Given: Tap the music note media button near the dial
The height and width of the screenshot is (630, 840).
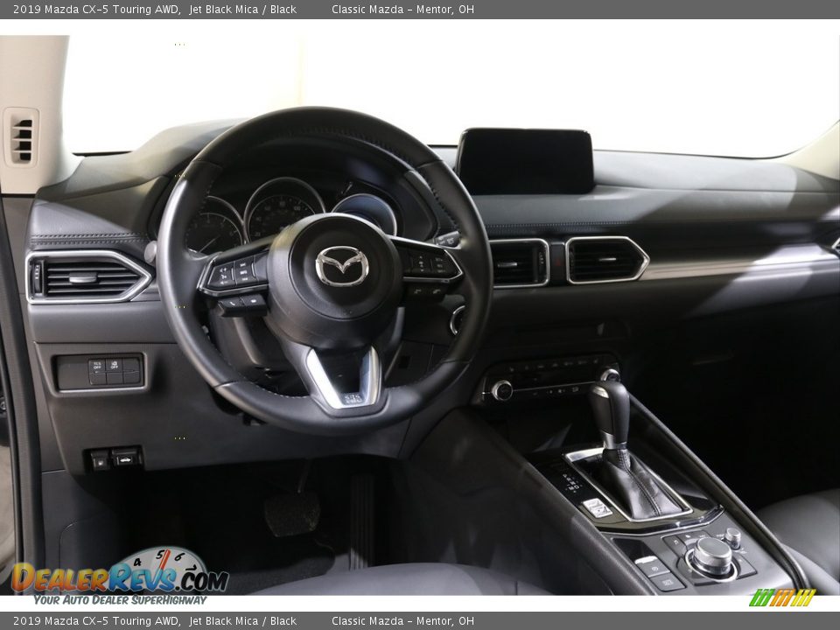Looking at the screenshot, I should coord(677,541).
